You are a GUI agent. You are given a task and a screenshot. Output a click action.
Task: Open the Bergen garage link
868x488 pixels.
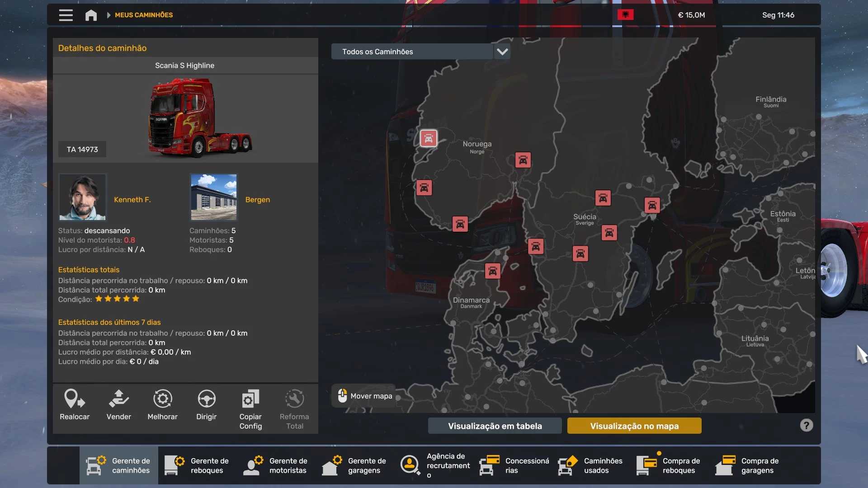257,199
